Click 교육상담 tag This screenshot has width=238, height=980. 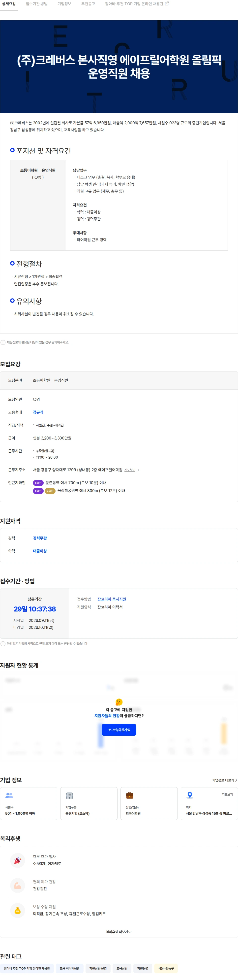(x=122, y=968)
